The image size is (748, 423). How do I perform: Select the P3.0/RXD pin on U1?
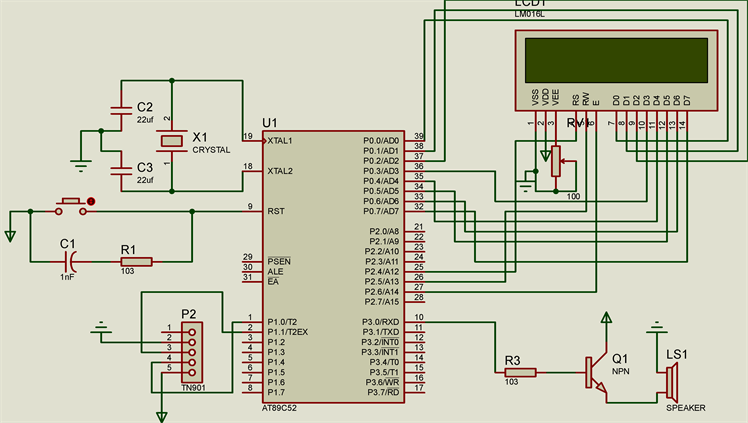coord(381,322)
